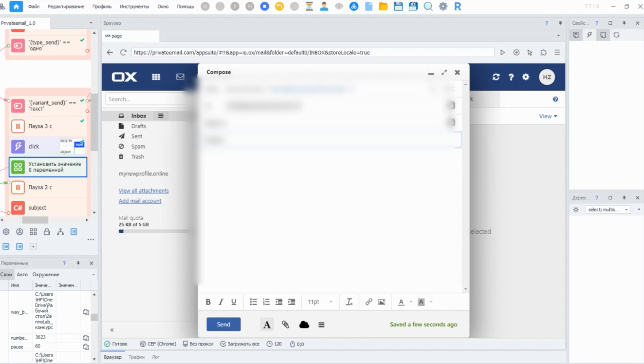Screen dimensions: 644x364
Task: Click the blue R icon in the main toolbar
Action: pyautogui.click(x=457, y=6)
